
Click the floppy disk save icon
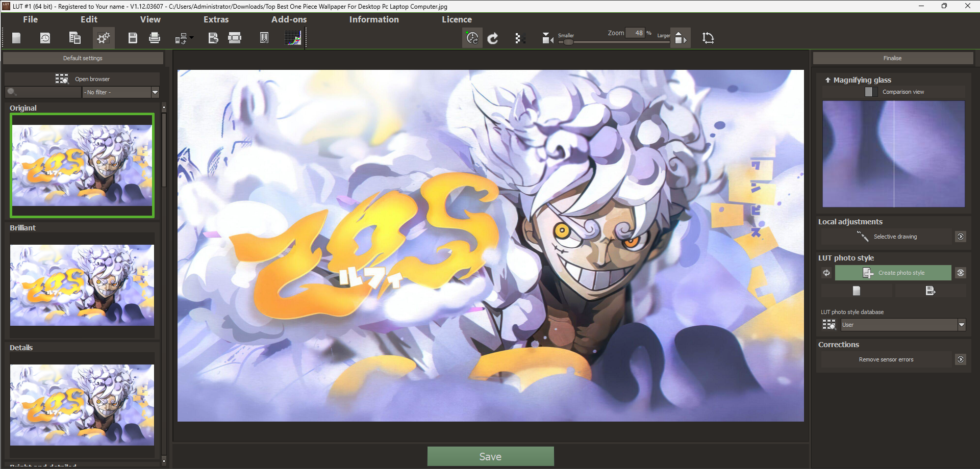pos(133,38)
